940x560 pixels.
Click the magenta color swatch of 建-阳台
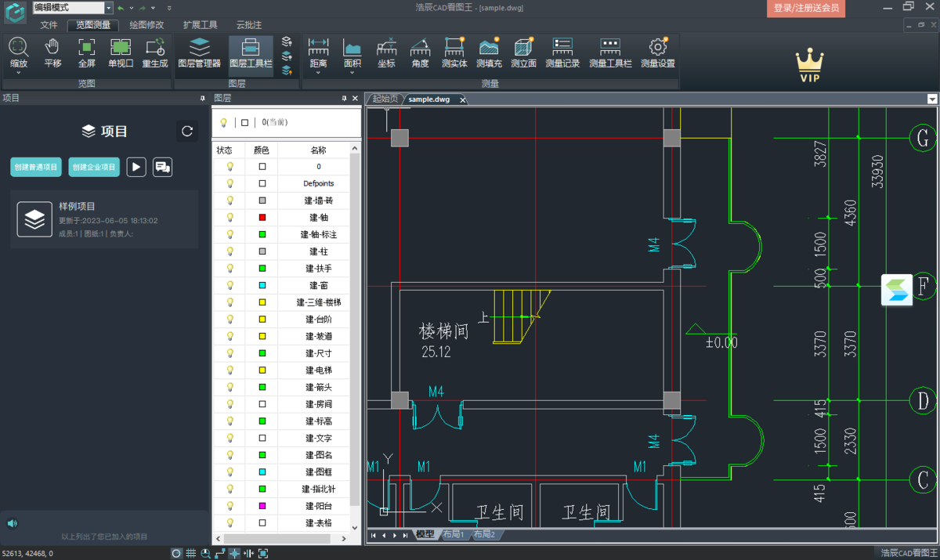tap(262, 506)
